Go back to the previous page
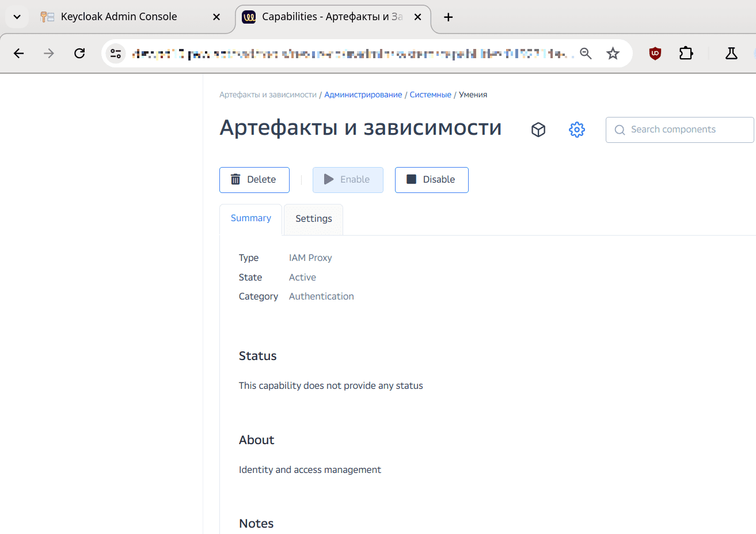Image resolution: width=756 pixels, height=534 pixels. tap(19, 54)
